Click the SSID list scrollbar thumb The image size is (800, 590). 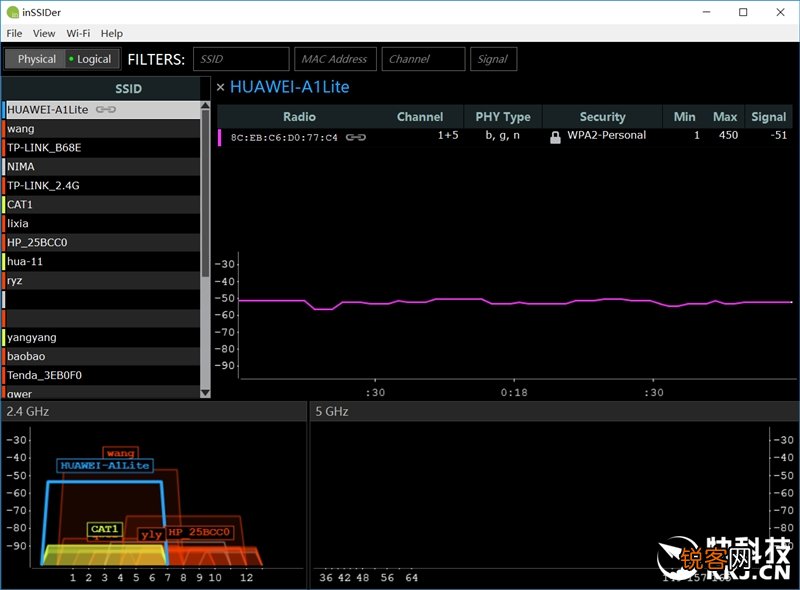(x=205, y=194)
